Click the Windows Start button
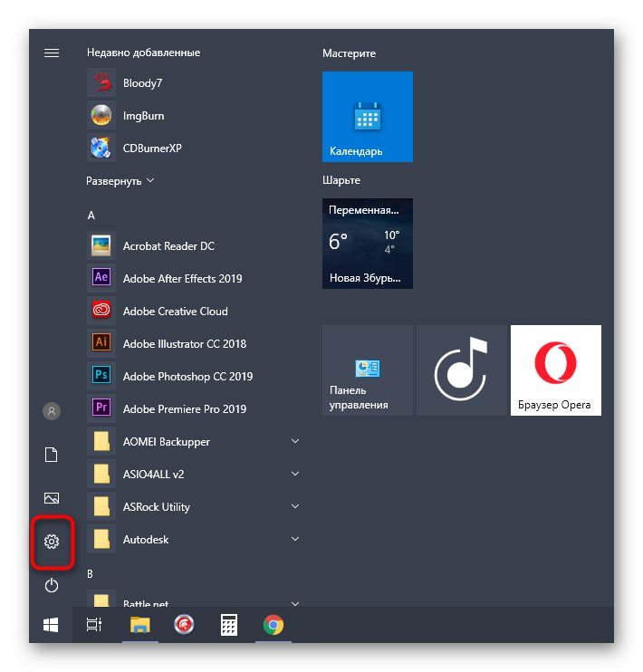The width and height of the screenshot is (643, 672). point(51,625)
